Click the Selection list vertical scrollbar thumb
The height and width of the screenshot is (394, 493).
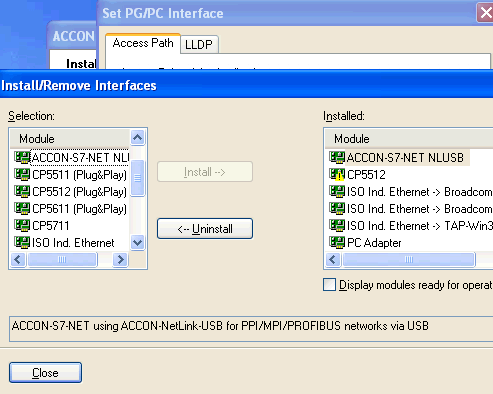coord(137,178)
